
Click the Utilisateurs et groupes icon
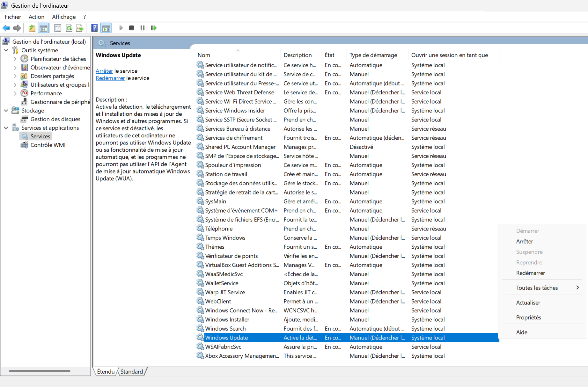[x=24, y=84]
